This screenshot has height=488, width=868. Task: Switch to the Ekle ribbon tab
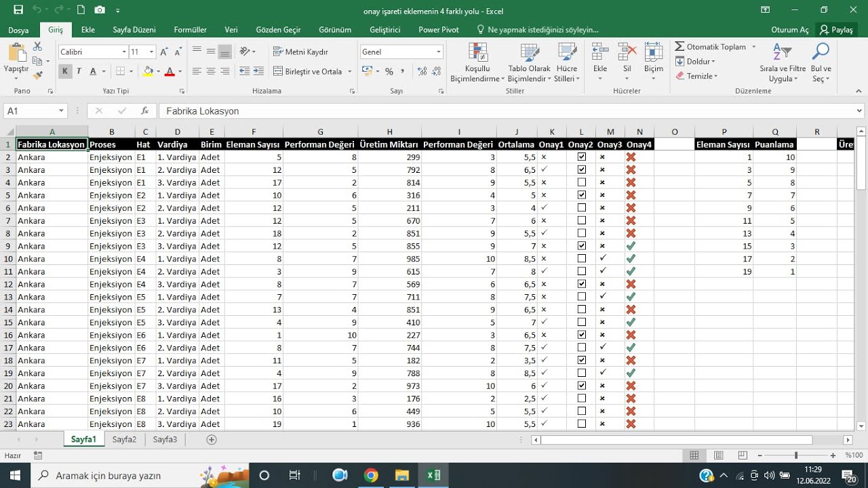point(88,30)
